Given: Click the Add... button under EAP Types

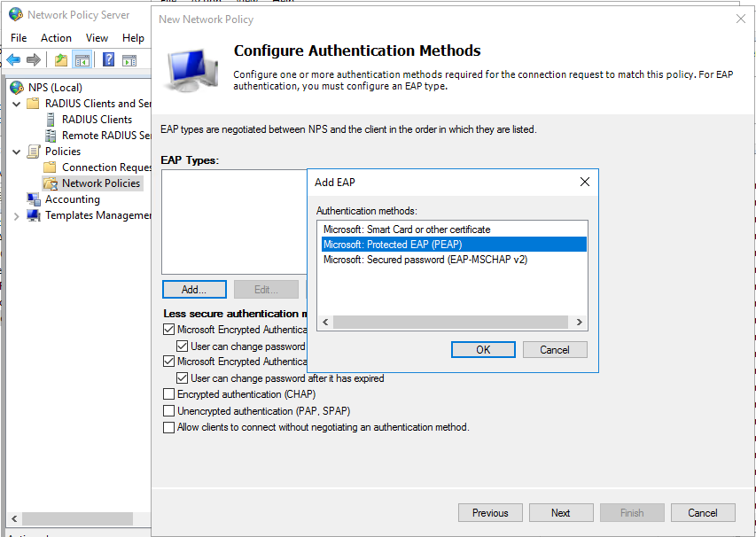Looking at the screenshot, I should coord(194,289).
